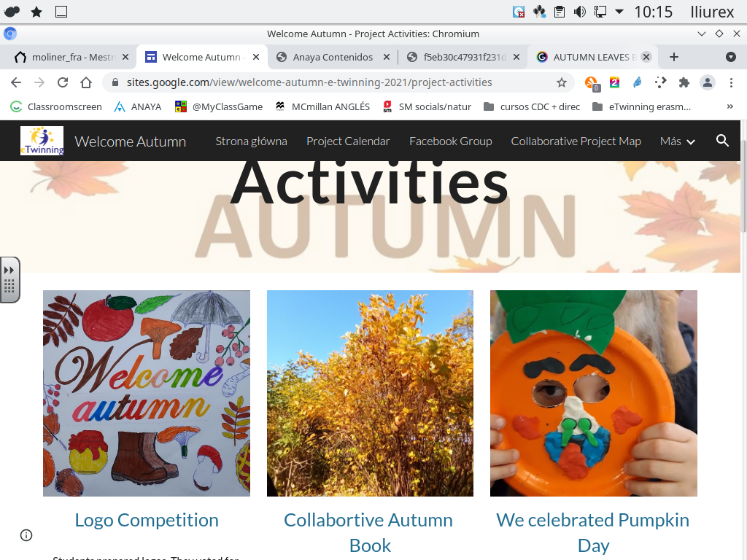Show the hidden bookmarks overflow chevron
This screenshot has width=747, height=560.
729,106
